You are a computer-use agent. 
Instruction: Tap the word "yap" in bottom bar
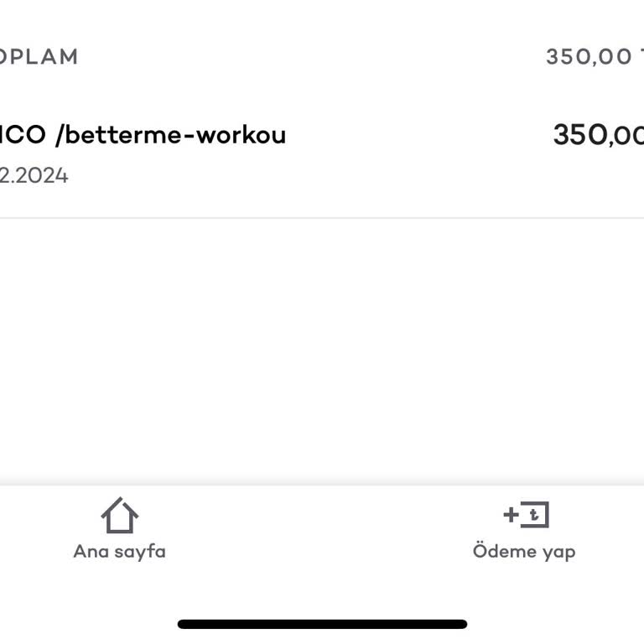pos(557,551)
